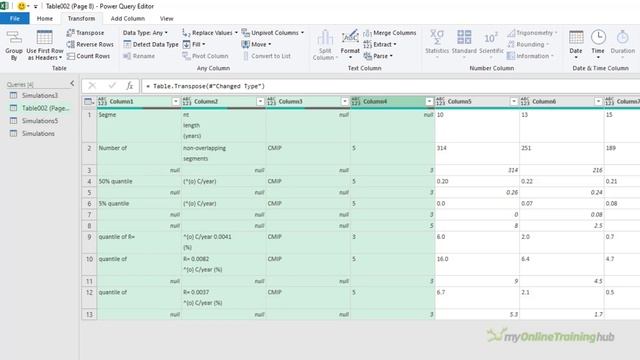Select the Table002 (Page 8) query
This screenshot has width=640, height=360.
pyautogui.click(x=40, y=108)
